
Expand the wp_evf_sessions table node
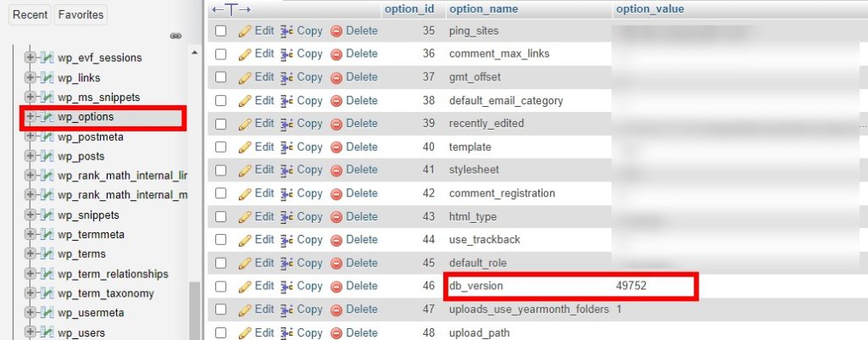(x=30, y=59)
